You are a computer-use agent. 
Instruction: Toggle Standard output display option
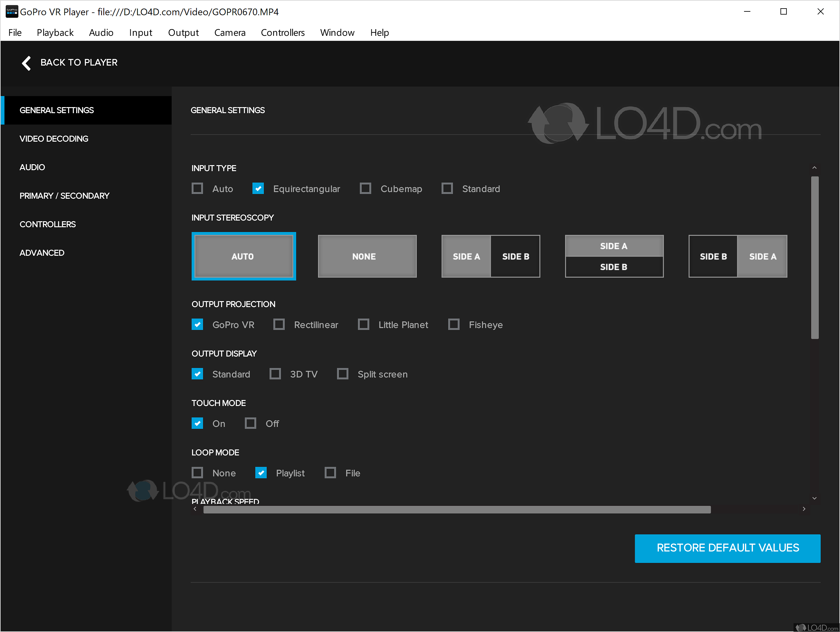click(197, 374)
